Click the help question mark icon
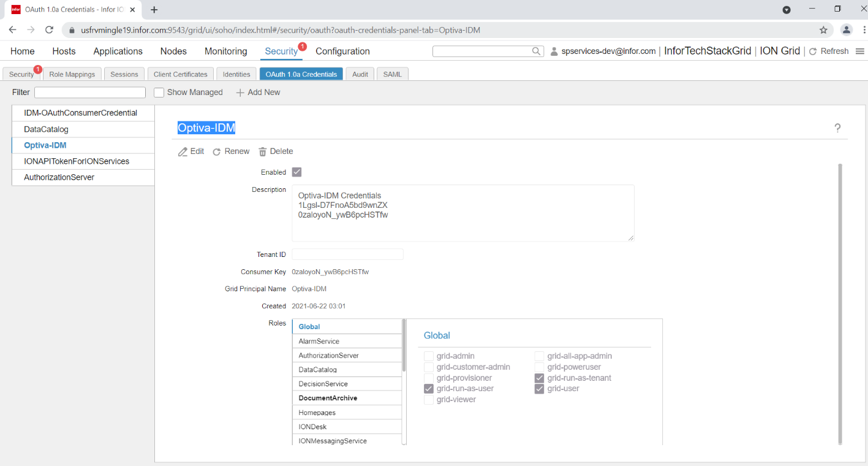868x466 pixels. (837, 128)
